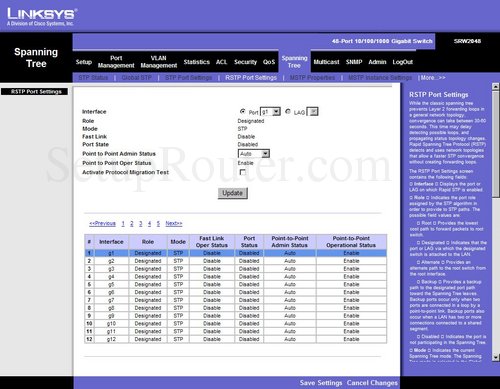Open the VLAN Management menu
500x389 pixels.
coord(159,62)
